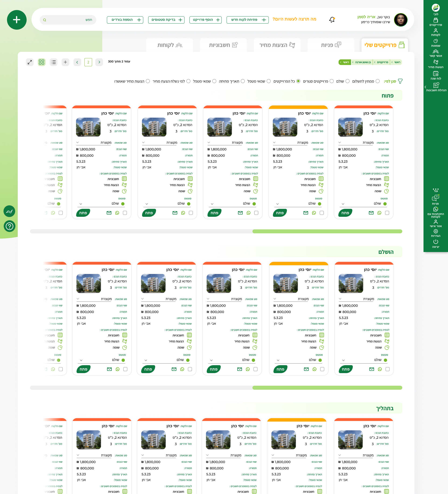Open אנשי קשר contacts in sidebar

coord(435,53)
